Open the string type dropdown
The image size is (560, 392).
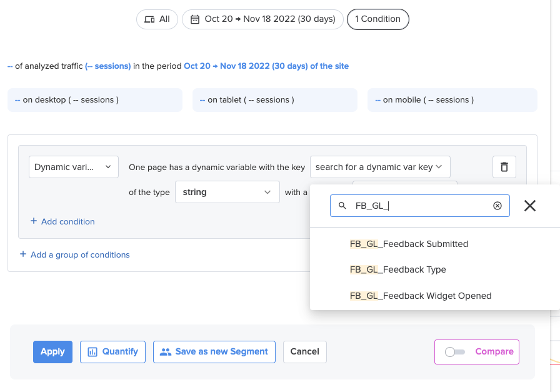click(227, 192)
